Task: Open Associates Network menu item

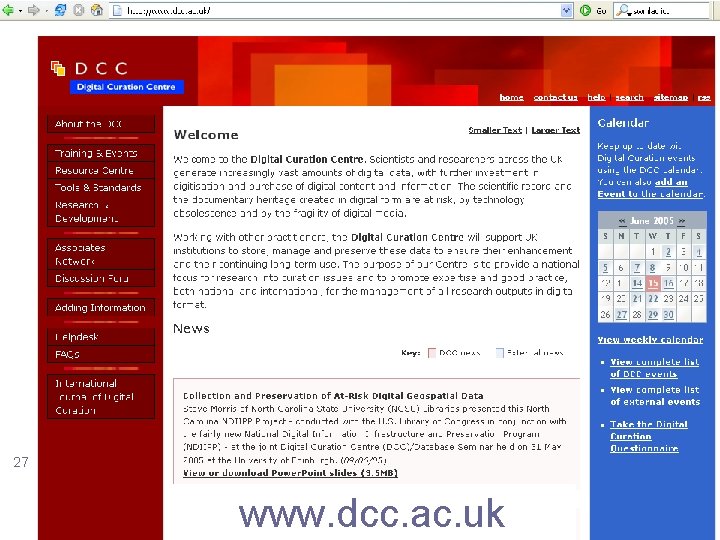Action: (101, 254)
